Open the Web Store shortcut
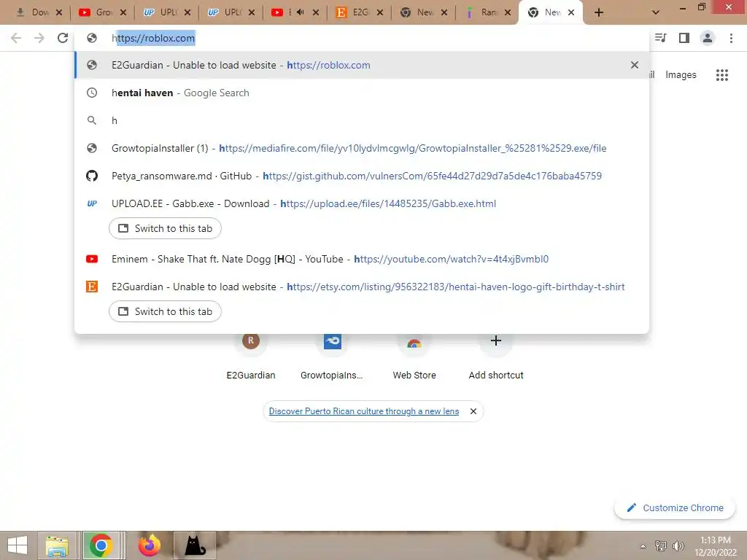Screen dimensions: 747x560 click(414, 355)
